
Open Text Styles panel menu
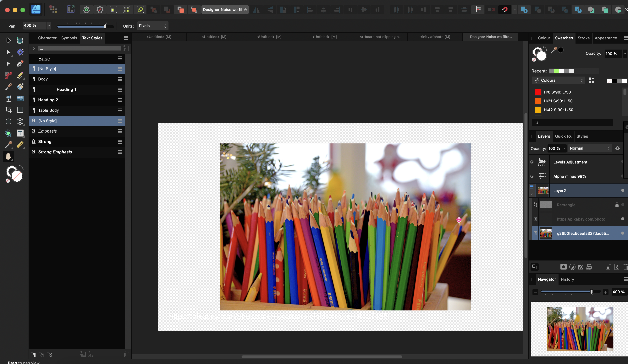[x=126, y=38]
